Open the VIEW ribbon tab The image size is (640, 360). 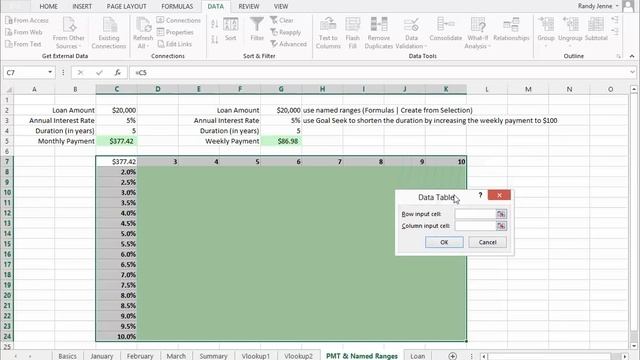click(281, 7)
